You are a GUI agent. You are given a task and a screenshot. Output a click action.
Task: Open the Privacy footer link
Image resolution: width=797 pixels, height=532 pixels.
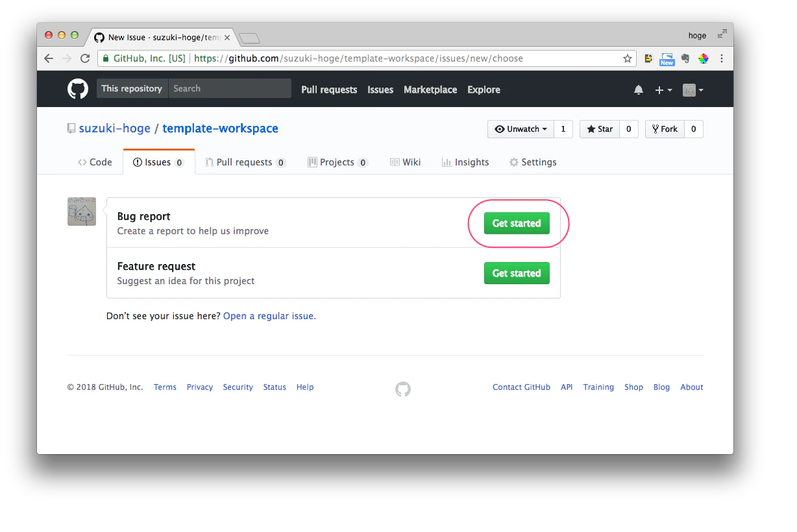point(200,387)
